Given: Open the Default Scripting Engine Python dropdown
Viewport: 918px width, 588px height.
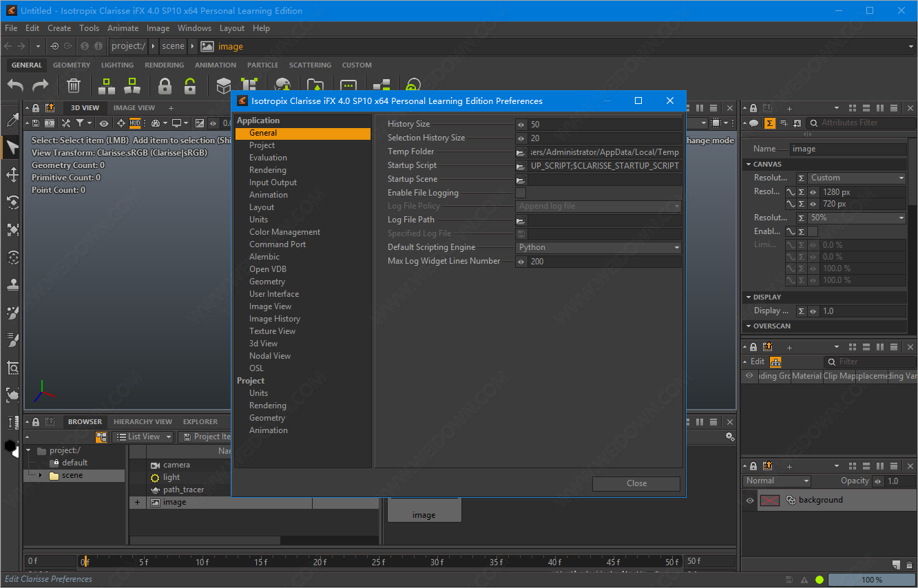Looking at the screenshot, I should coord(598,247).
